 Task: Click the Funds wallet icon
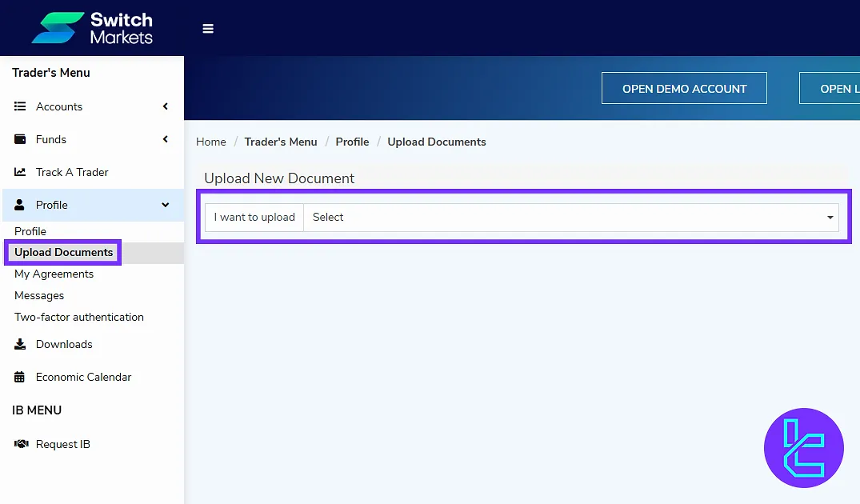coord(20,139)
